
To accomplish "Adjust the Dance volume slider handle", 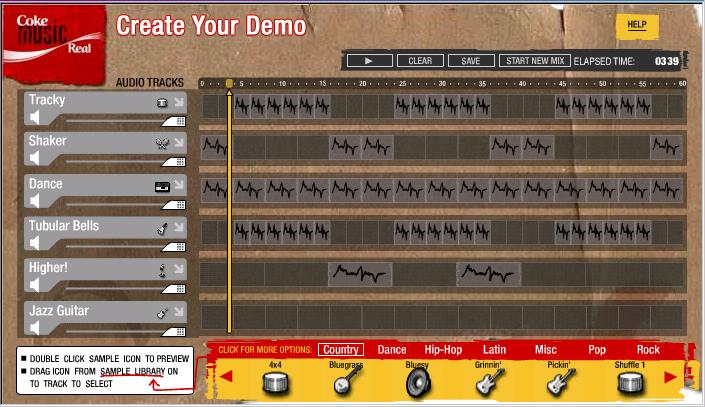I will tap(174, 205).
